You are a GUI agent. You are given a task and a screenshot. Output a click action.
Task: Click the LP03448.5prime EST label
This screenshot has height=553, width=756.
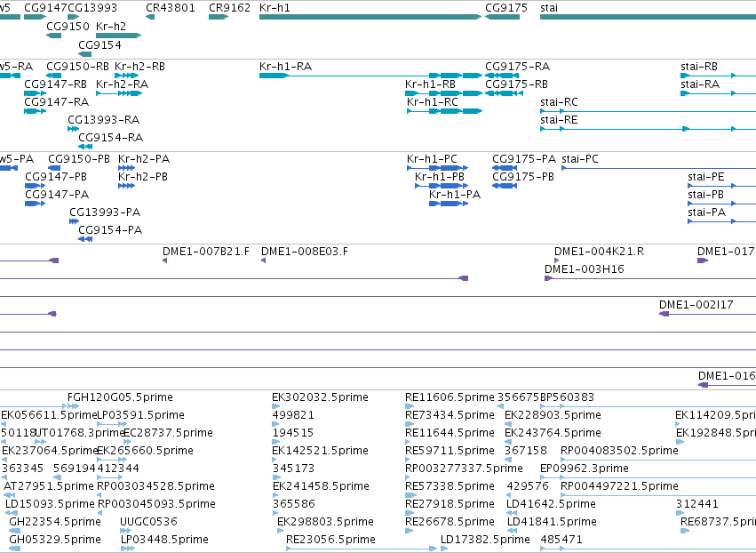pos(164,540)
